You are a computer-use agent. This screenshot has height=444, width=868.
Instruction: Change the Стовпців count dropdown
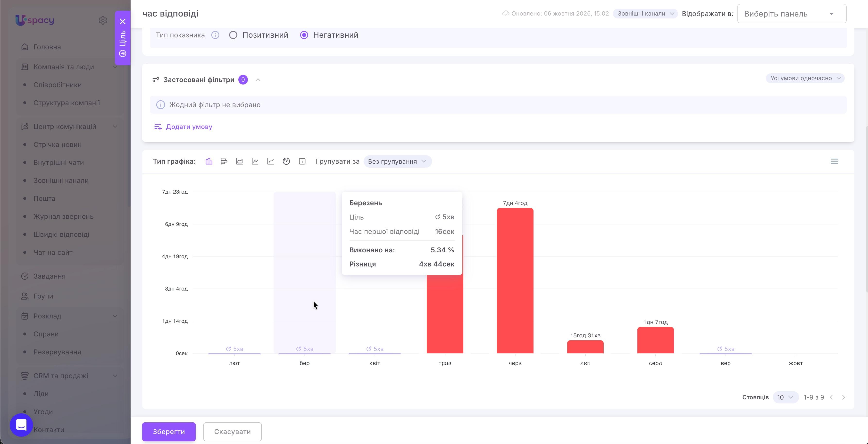click(x=785, y=397)
